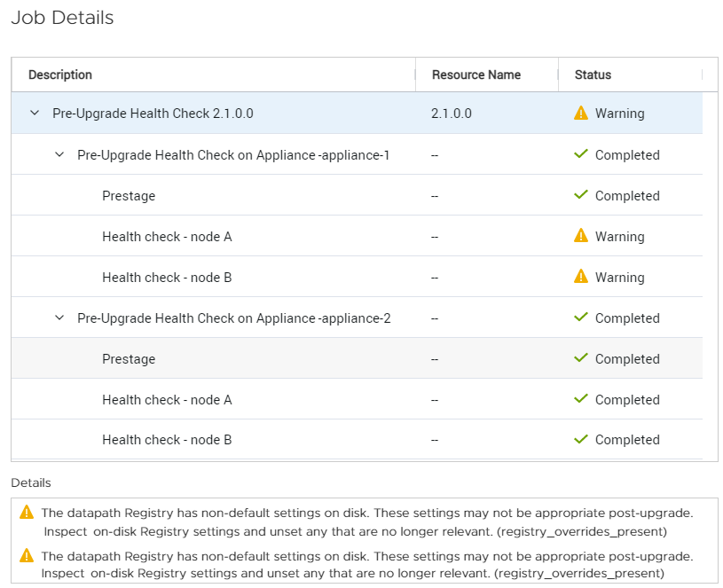Select the Warning triangle for Health check - node A
This screenshot has width=723, height=588.
pyautogui.click(x=581, y=236)
